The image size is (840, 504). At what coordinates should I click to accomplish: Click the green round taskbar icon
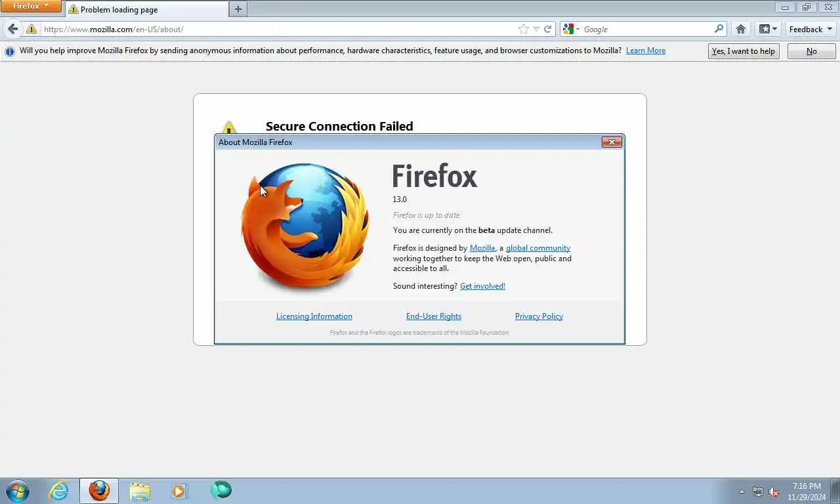[x=221, y=490]
